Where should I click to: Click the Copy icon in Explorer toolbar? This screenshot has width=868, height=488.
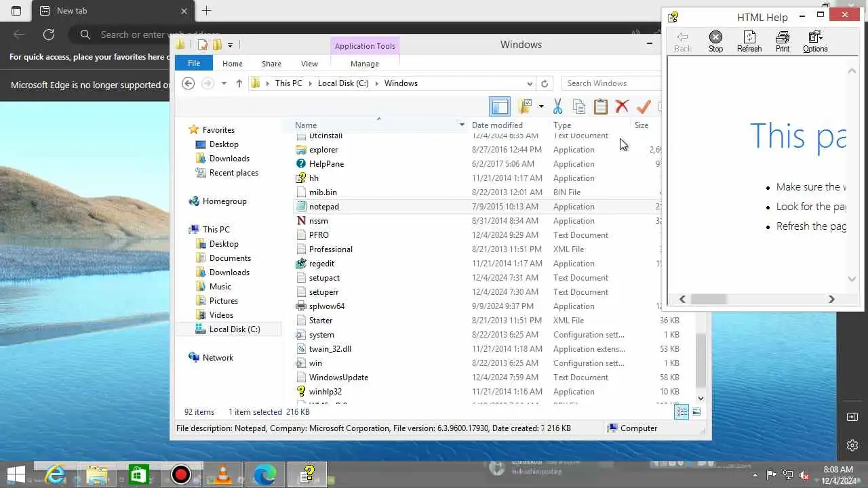point(579,106)
